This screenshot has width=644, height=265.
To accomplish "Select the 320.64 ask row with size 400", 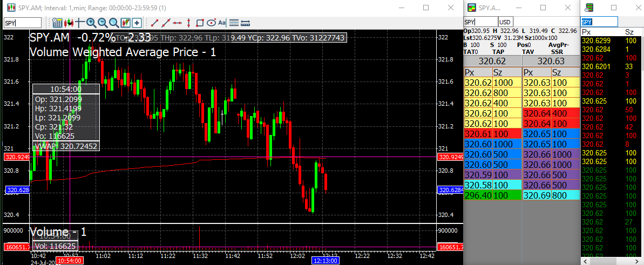I will pos(551,113).
